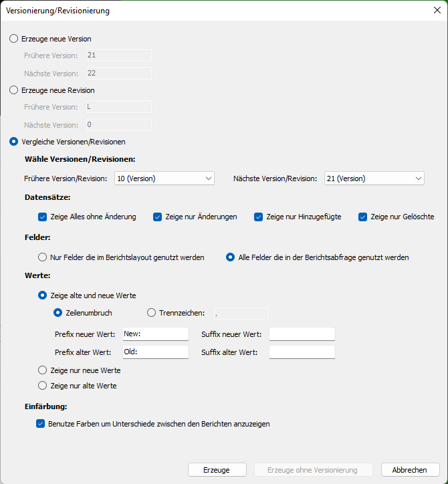This screenshot has height=484, width=448.
Task: Disable 'Zeige nur Hinzugefügte' checkbox
Action: [259, 217]
